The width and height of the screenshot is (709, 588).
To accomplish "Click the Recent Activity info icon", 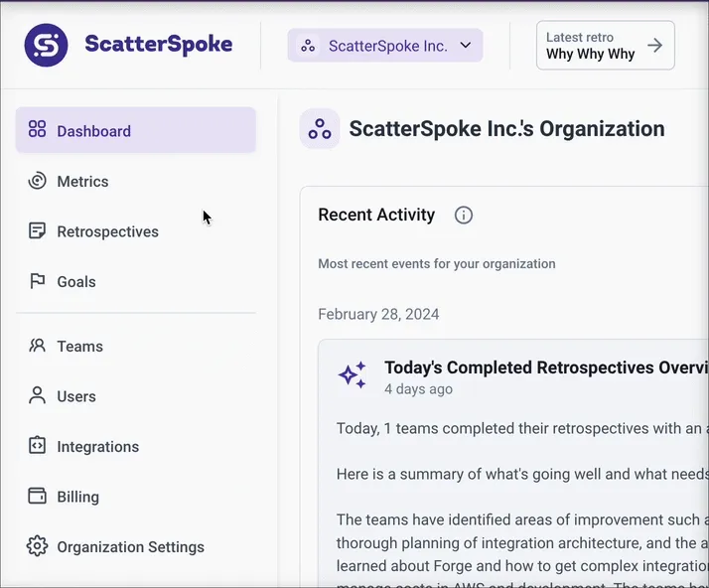I will tap(464, 215).
